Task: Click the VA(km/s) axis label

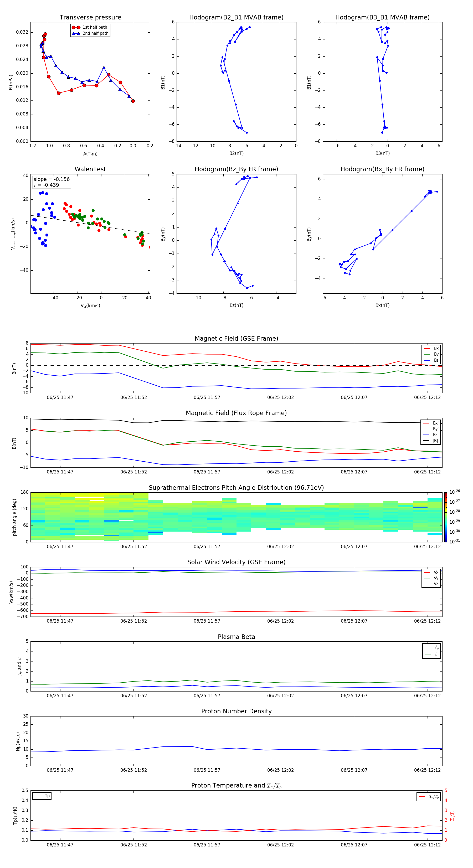Action: 90,306
